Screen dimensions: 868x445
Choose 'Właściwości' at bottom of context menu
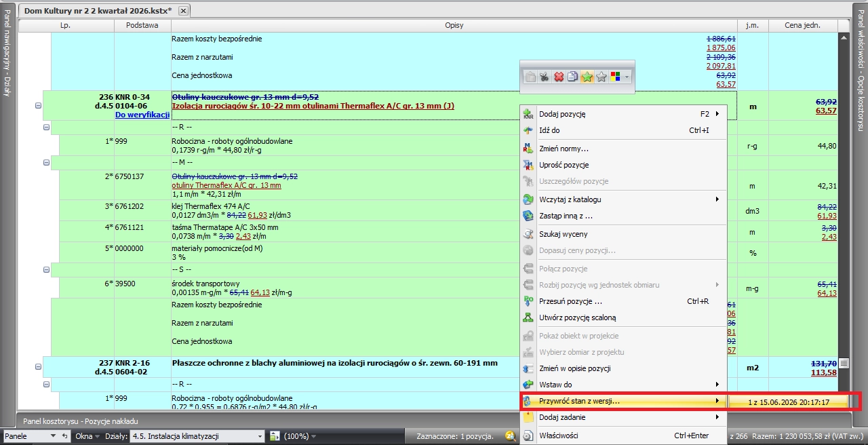623,436
